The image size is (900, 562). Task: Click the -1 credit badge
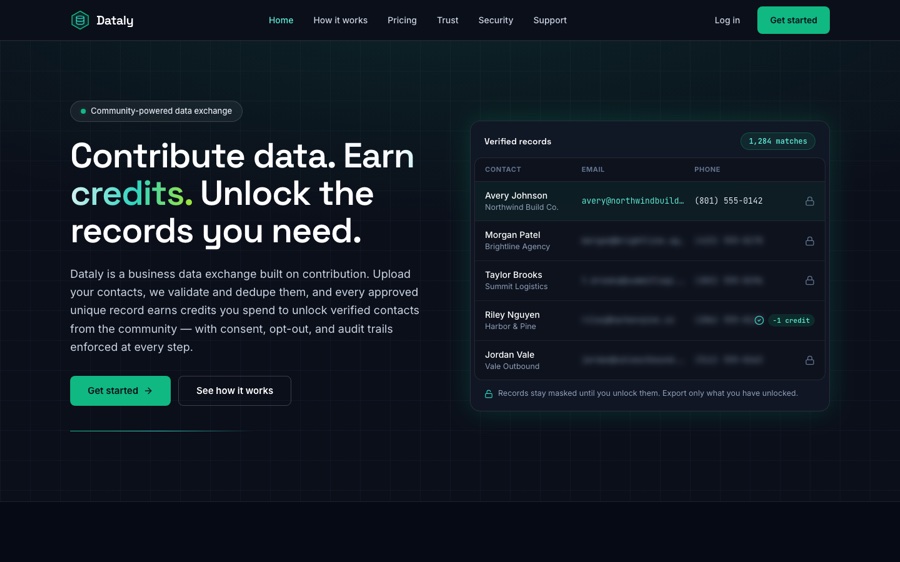tap(791, 320)
